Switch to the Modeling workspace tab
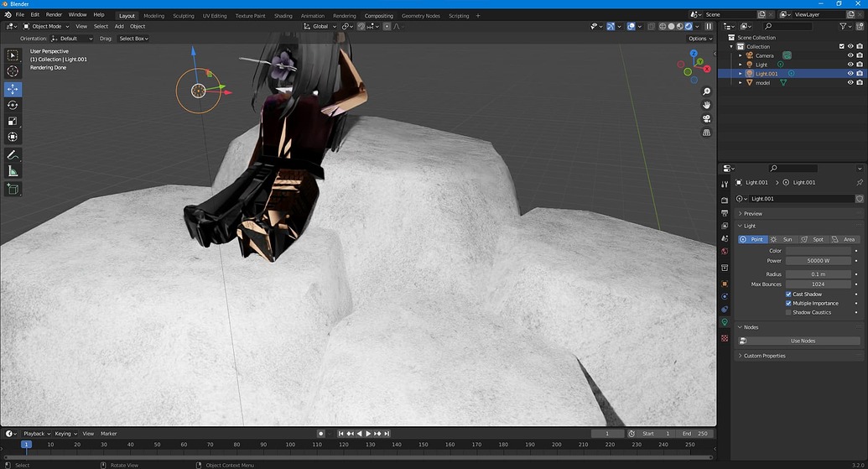Image resolution: width=868 pixels, height=469 pixels. [x=154, y=15]
